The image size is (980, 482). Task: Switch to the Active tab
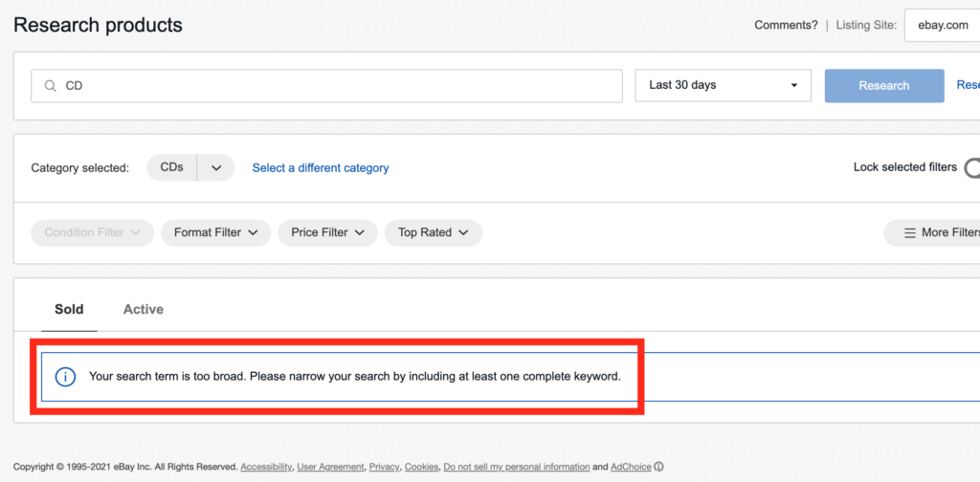[144, 310]
